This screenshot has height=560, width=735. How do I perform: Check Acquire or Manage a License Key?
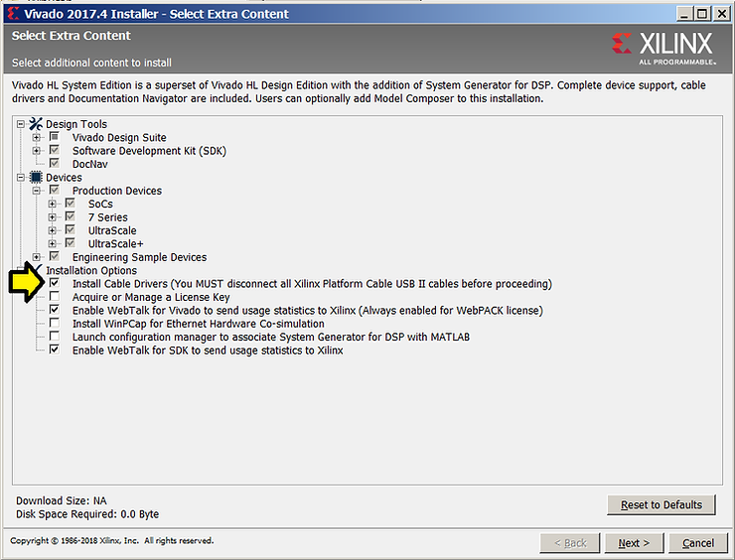(x=55, y=296)
